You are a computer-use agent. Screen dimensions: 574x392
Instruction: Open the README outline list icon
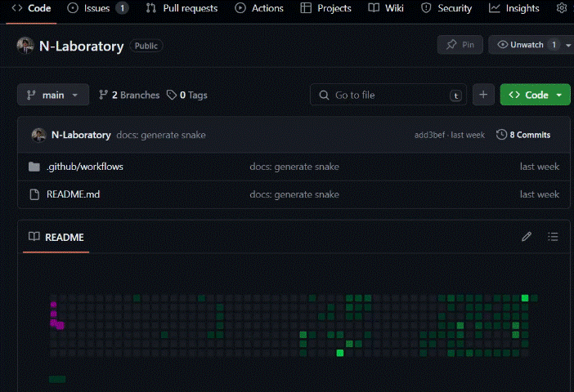click(x=553, y=237)
